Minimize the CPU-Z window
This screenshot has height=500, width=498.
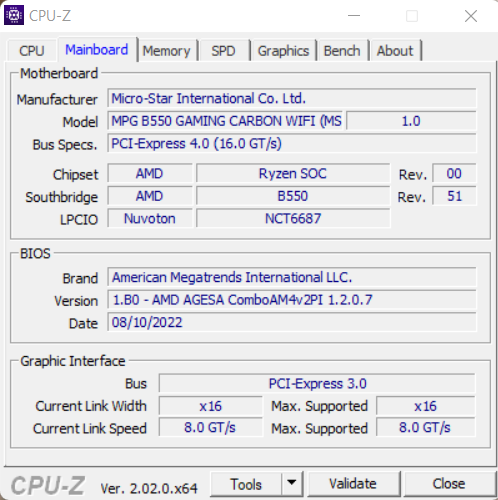(354, 16)
